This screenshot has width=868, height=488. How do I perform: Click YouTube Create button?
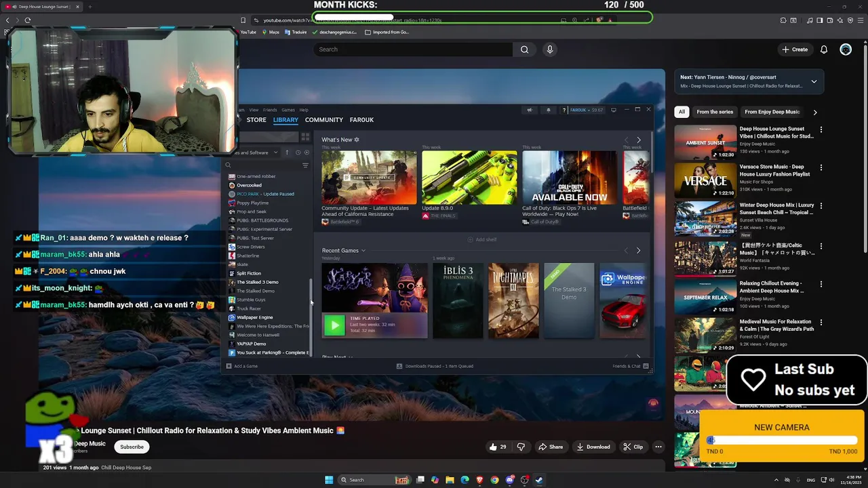click(795, 49)
